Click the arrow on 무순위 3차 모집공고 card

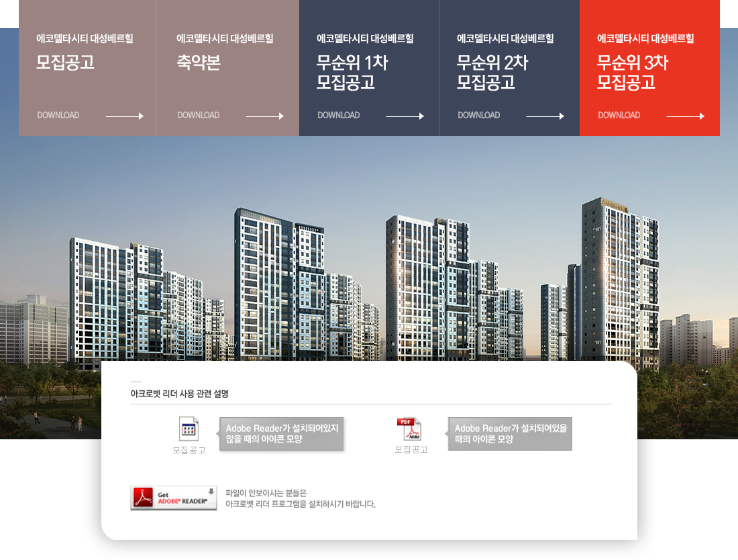[685, 116]
